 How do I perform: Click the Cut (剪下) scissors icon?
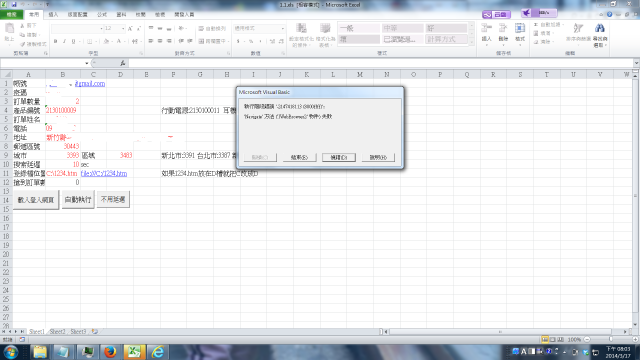coord(23,26)
